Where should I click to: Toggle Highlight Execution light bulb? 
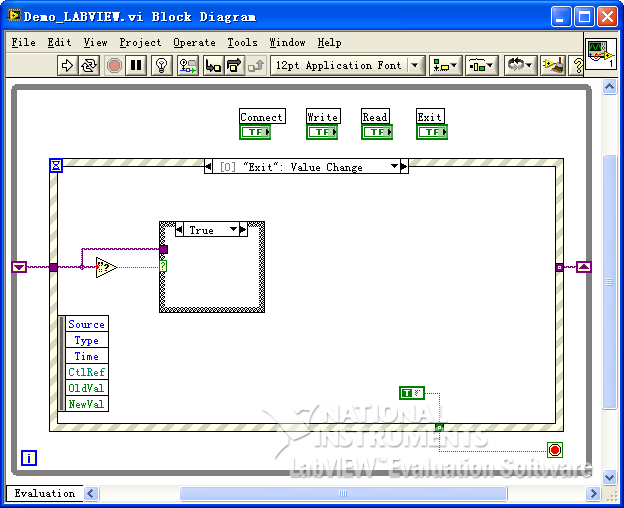[x=162, y=66]
